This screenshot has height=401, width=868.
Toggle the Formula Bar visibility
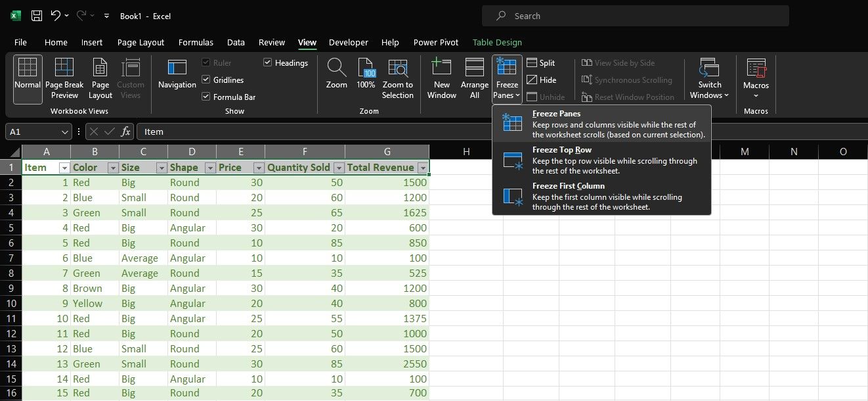[x=206, y=96]
